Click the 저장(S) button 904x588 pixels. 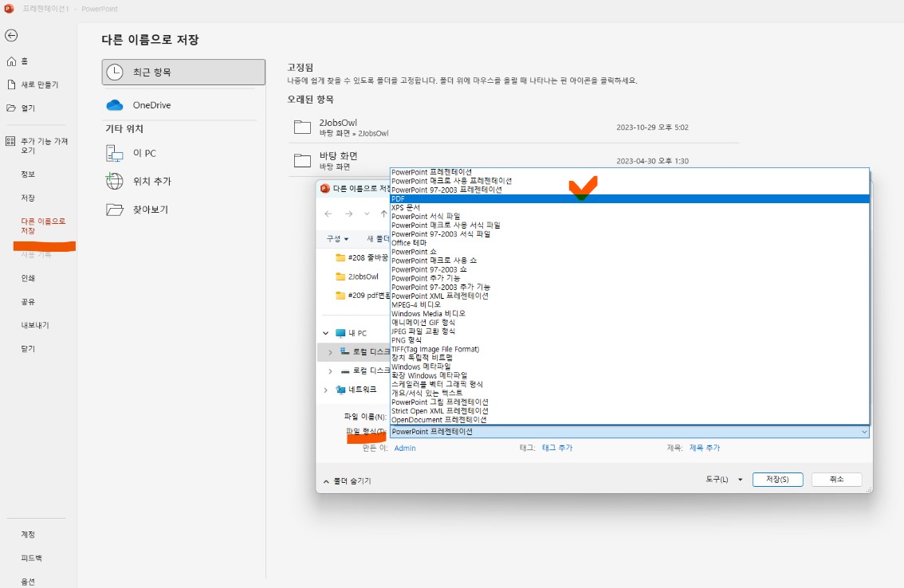(x=778, y=480)
